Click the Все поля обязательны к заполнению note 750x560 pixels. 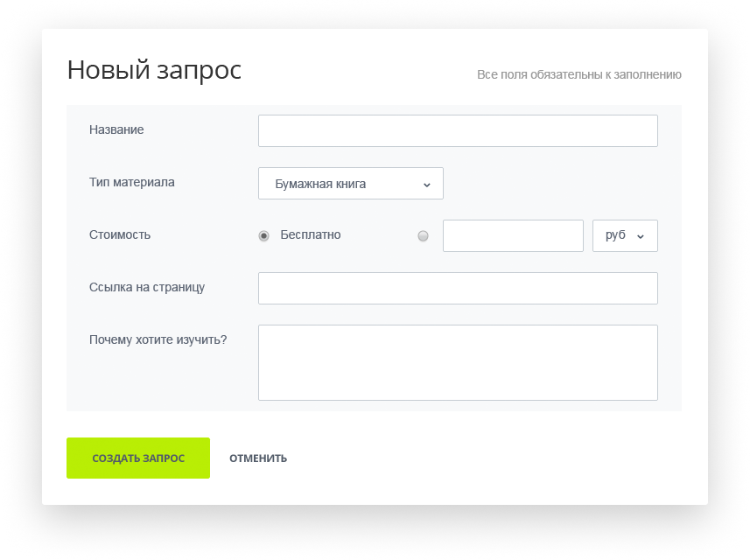pos(579,74)
